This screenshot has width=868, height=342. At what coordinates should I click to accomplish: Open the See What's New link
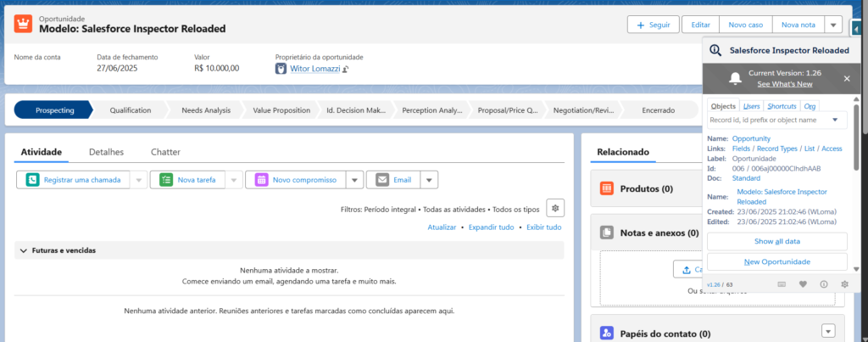[784, 84]
